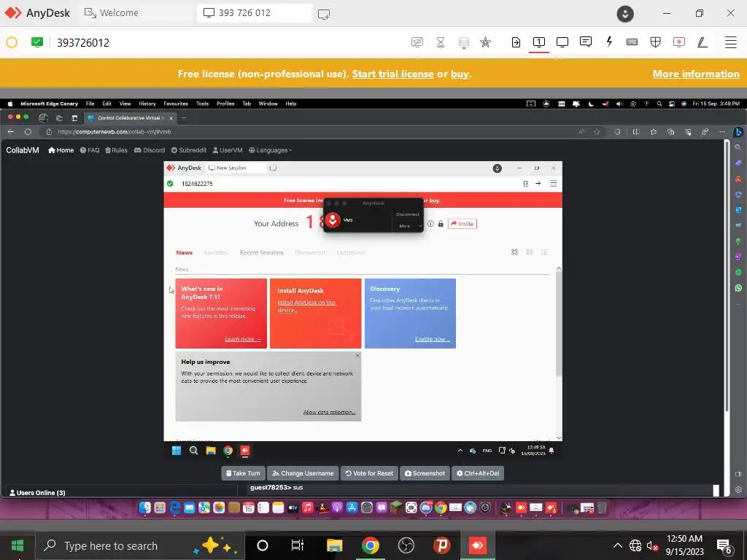Click Chrome icon in inner VM taskbar
This screenshot has width=747, height=560.
228,451
